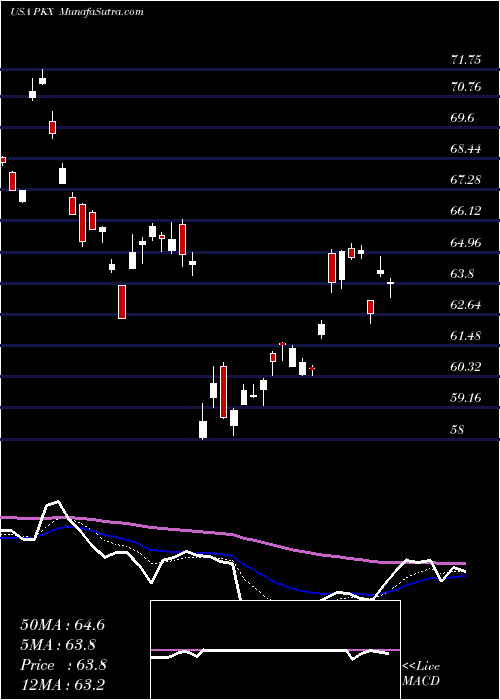Select the 70.76 price axis label
The width and height of the screenshot is (500, 700).
[466, 87]
